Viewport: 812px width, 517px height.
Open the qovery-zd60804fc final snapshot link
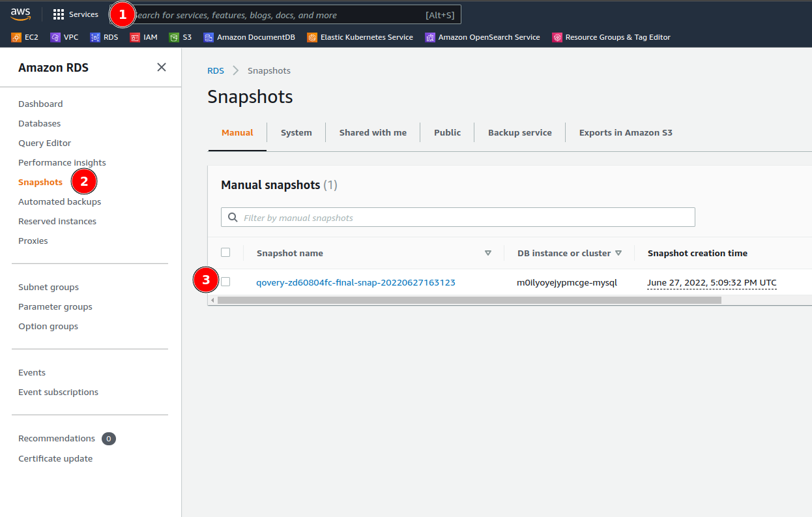[356, 282]
